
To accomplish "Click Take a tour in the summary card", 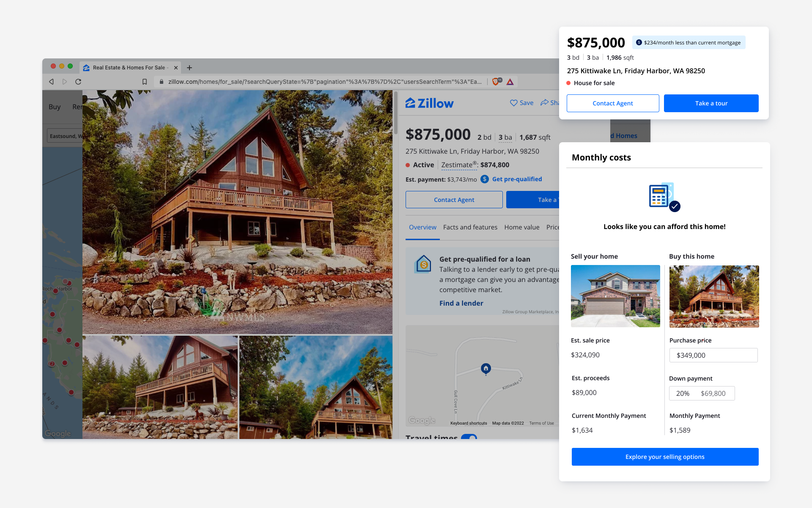I will coord(711,103).
